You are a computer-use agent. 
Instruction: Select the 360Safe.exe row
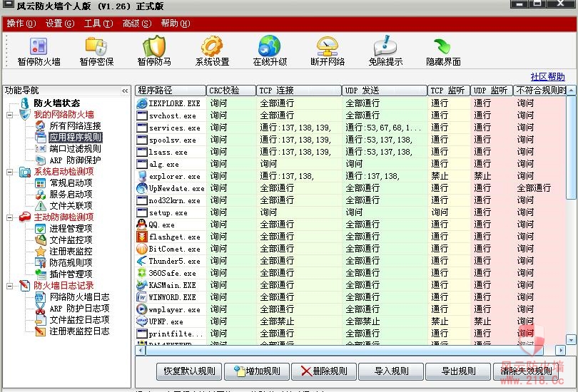click(x=350, y=273)
